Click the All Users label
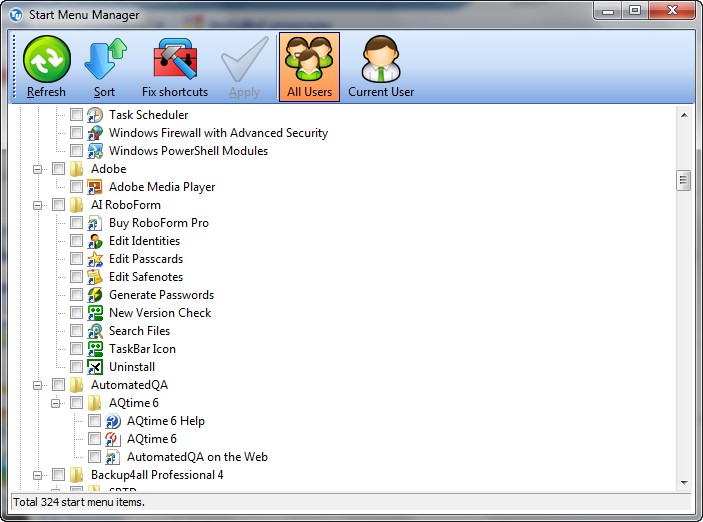 click(309, 92)
